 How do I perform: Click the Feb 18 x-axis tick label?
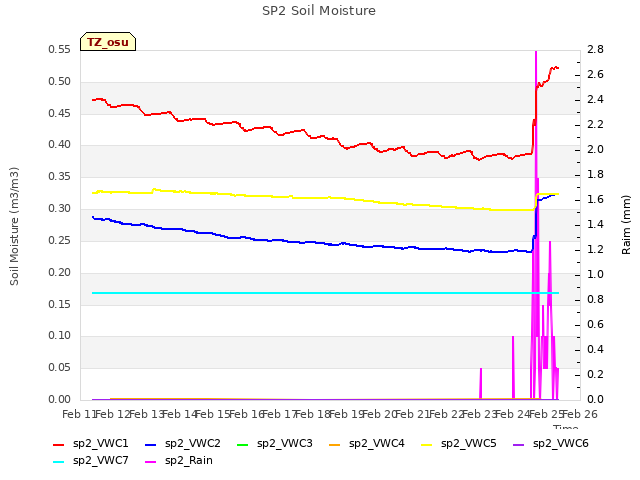click(312, 414)
